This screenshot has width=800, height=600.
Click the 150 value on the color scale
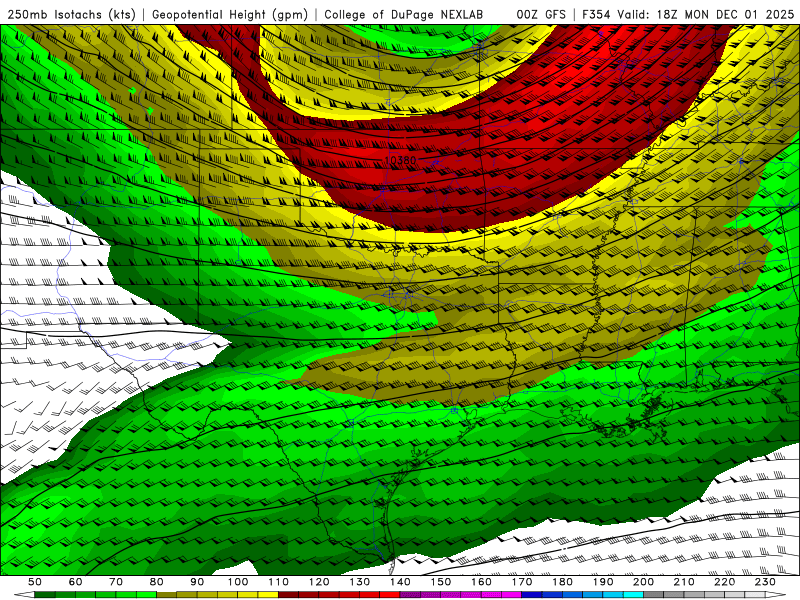pyautogui.click(x=441, y=582)
